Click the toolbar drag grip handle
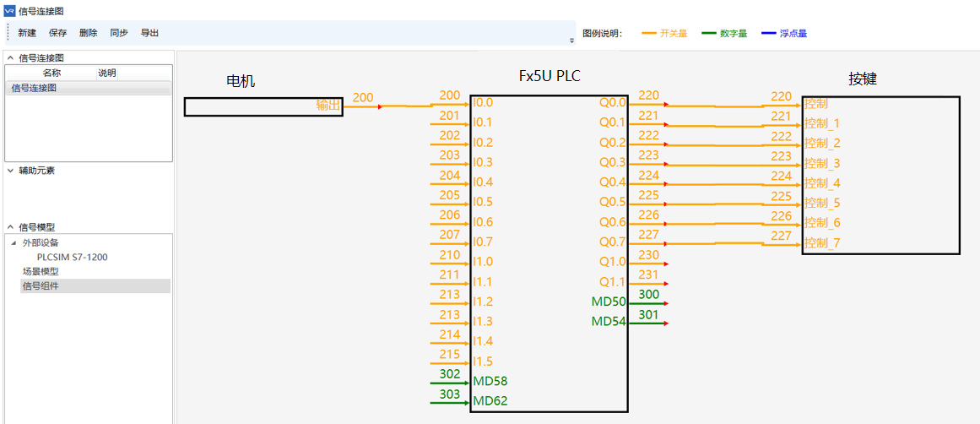Image resolution: width=980 pixels, height=424 pixels. (x=8, y=33)
